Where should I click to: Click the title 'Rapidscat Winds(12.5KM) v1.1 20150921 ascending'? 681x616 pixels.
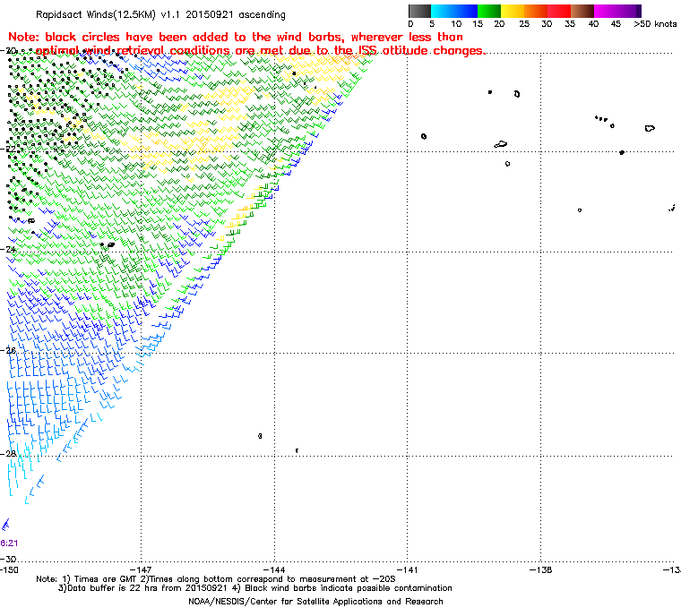[x=160, y=14]
